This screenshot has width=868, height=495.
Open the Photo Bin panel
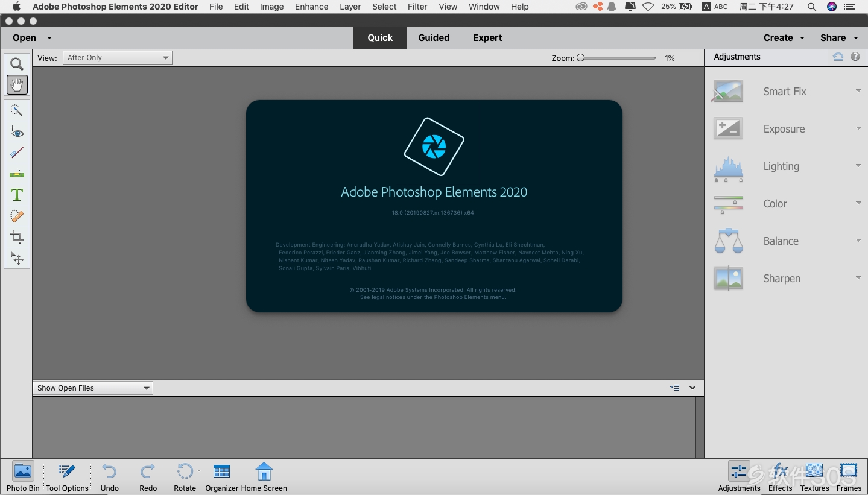23,477
